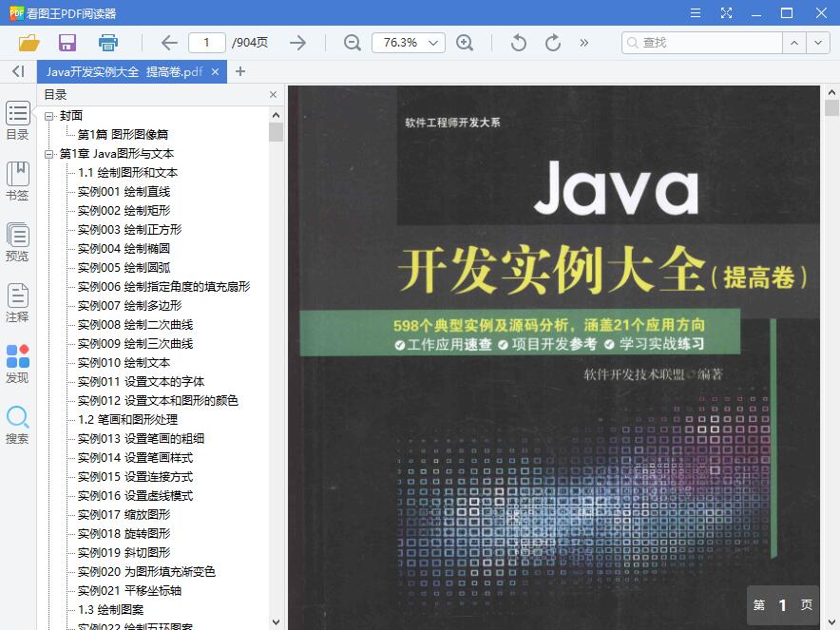Screen dimensions: 840x630
Task: Rotate page clockwise
Action: coord(553,43)
